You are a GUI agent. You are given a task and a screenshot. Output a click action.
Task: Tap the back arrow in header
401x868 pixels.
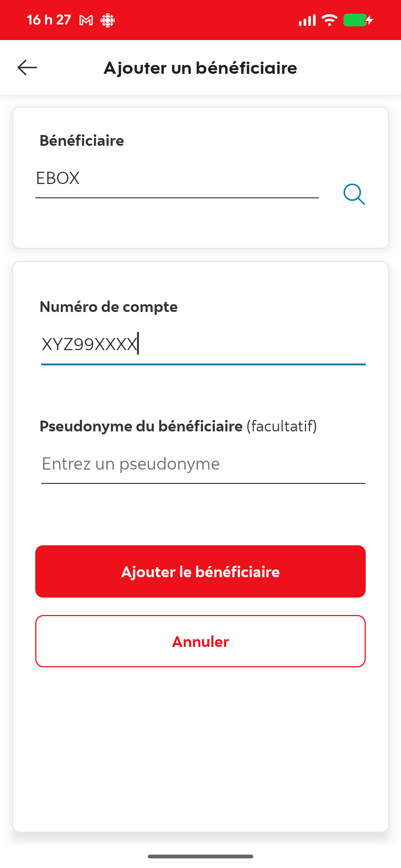pyautogui.click(x=27, y=68)
